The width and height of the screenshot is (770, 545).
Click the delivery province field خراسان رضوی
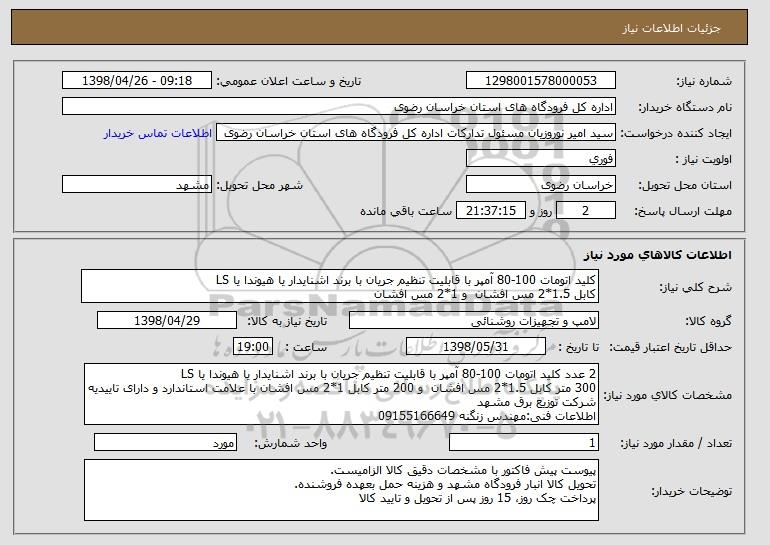[x=541, y=185]
